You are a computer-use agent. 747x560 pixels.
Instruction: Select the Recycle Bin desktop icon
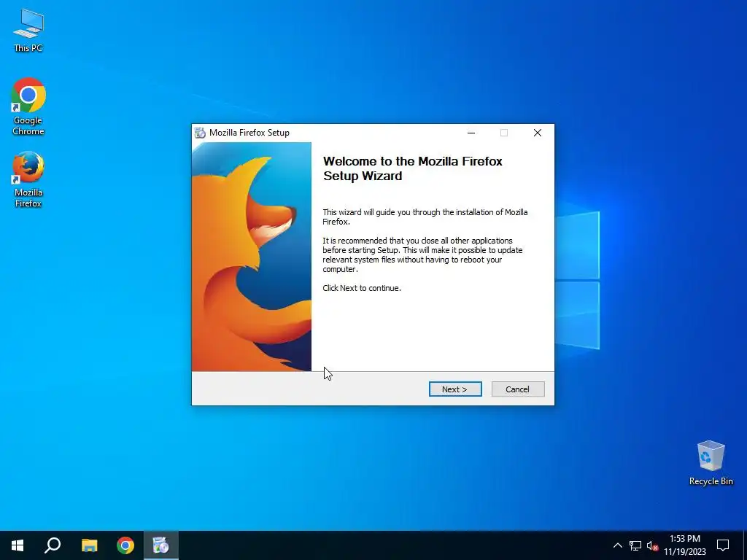[x=711, y=463]
